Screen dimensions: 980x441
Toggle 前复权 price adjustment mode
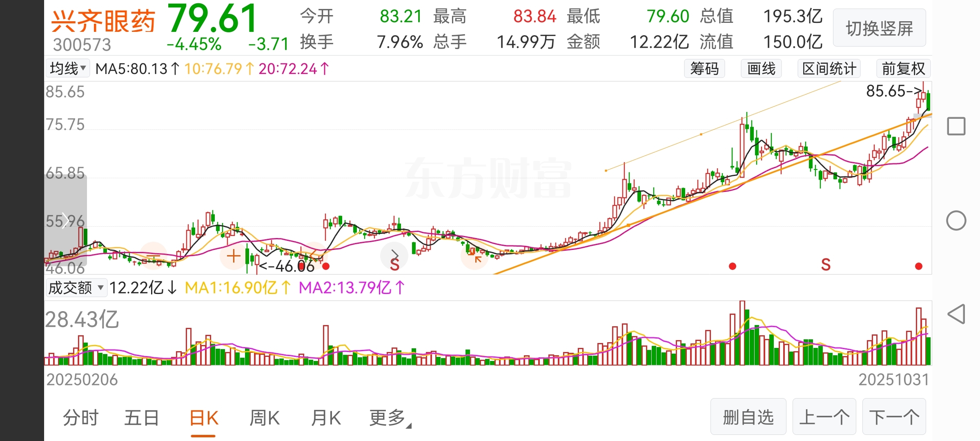[903, 69]
